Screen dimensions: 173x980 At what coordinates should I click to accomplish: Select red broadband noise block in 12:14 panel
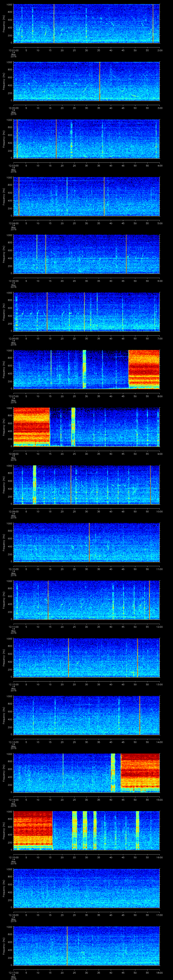click(x=140, y=772)
